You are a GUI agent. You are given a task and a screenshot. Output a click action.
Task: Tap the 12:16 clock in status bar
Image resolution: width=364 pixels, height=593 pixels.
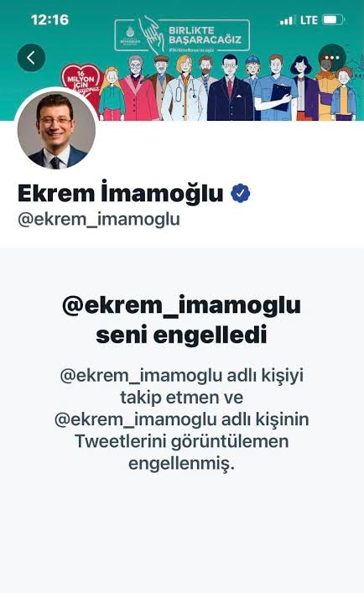(49, 19)
